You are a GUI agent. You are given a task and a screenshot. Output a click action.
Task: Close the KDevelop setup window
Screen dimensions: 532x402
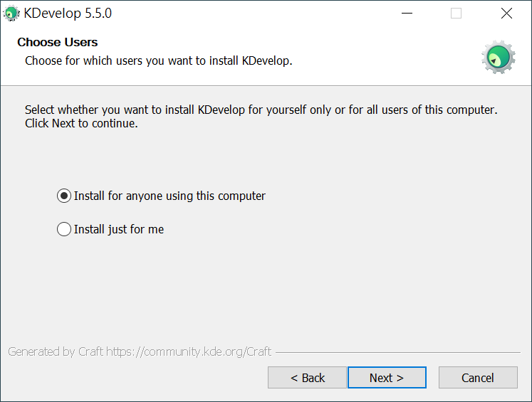click(x=506, y=14)
